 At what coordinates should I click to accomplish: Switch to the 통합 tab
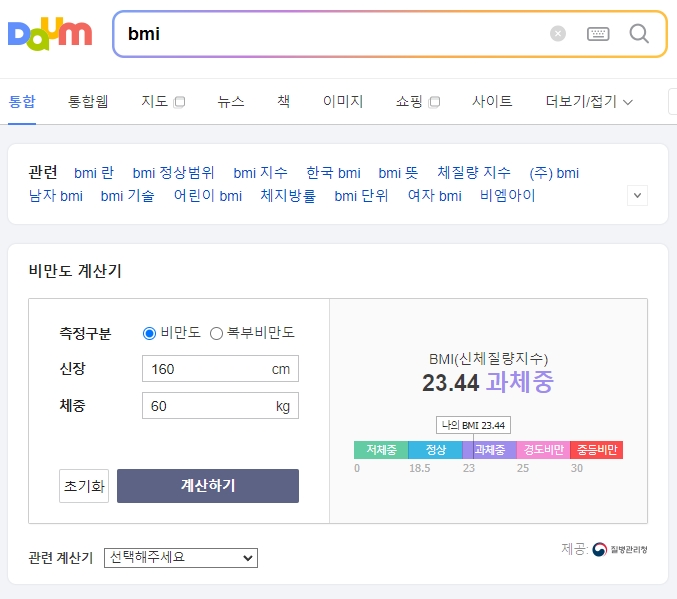[x=22, y=101]
